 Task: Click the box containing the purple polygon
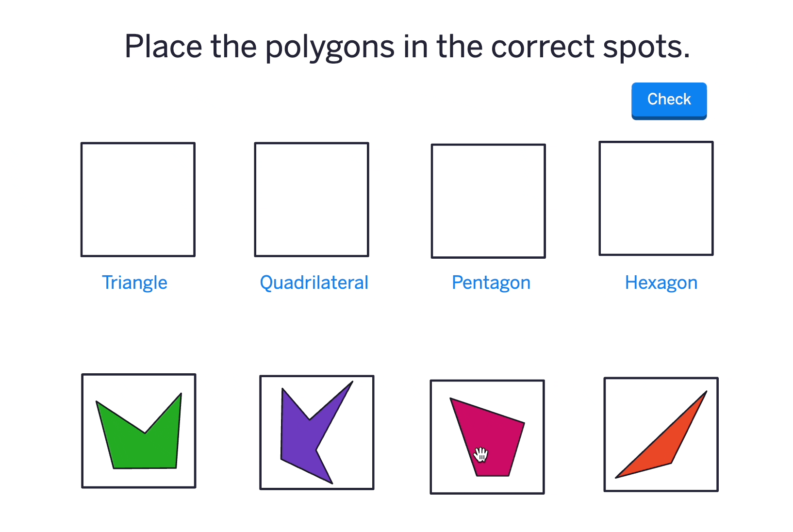pyautogui.click(x=316, y=431)
